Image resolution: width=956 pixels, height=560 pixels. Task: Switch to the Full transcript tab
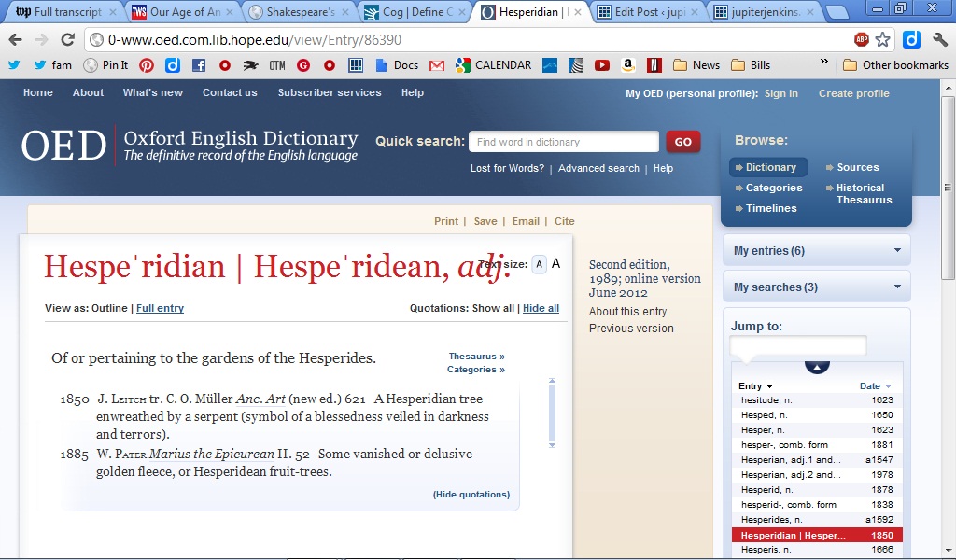coord(64,12)
